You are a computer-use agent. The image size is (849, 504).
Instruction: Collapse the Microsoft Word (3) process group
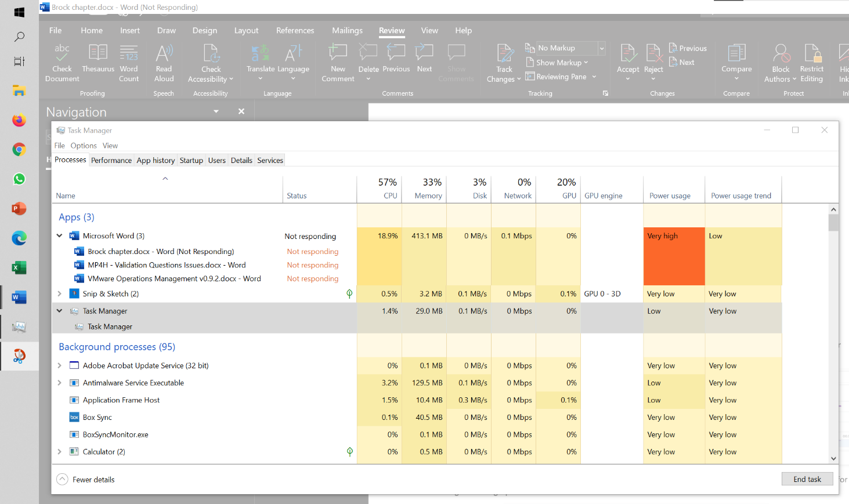(59, 235)
